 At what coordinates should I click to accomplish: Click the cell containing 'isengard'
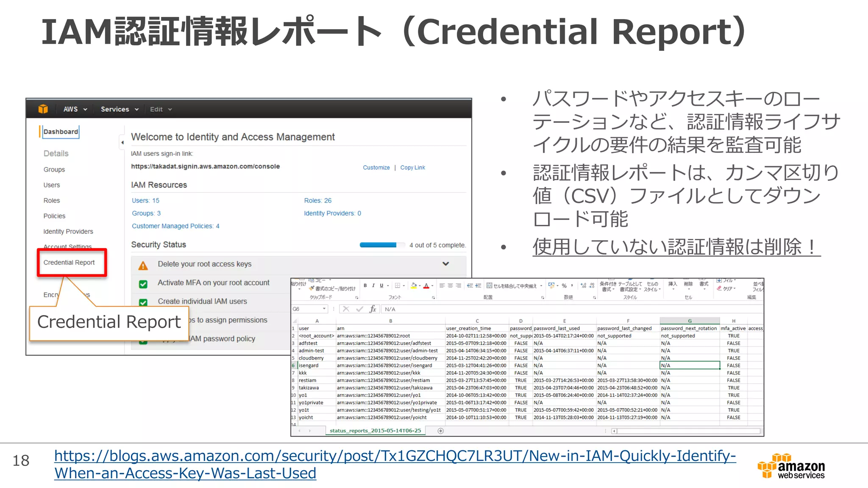316,366
